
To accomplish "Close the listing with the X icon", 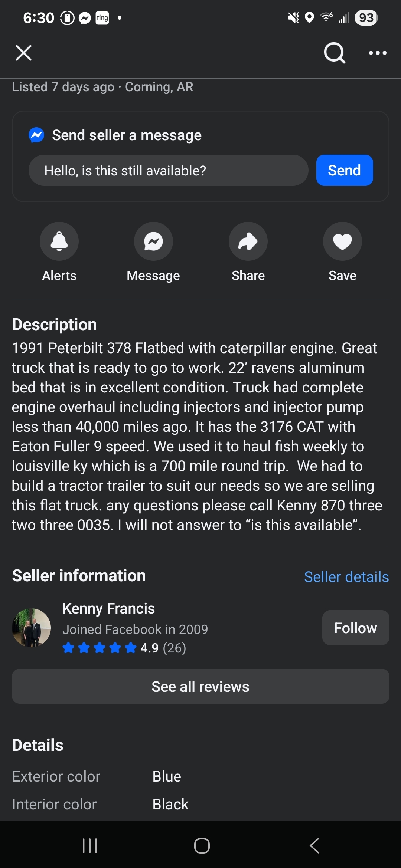I will tap(23, 53).
